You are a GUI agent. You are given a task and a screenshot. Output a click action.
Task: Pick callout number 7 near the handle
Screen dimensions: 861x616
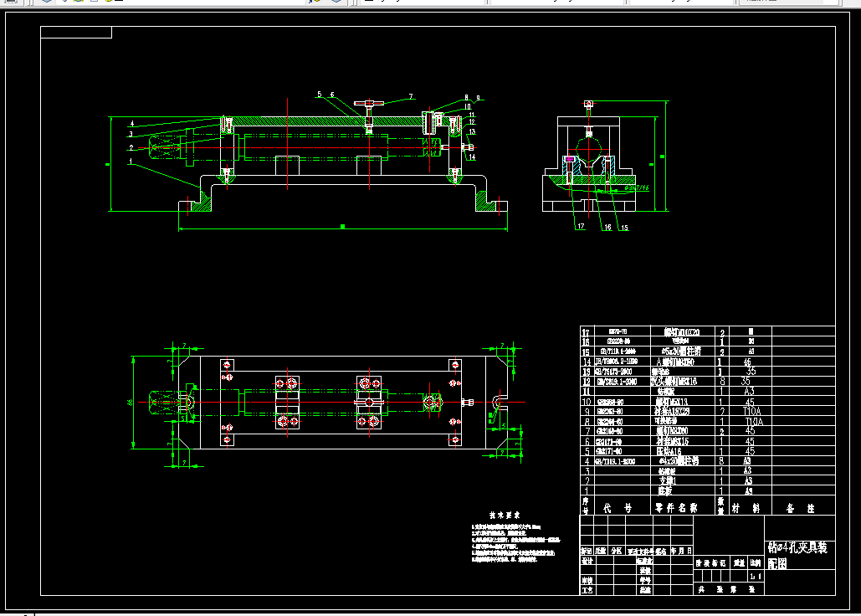(x=411, y=96)
